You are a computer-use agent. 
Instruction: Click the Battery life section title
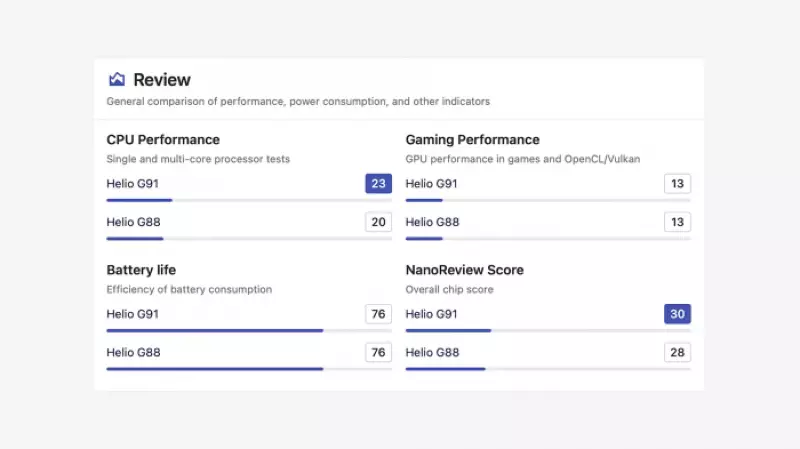click(141, 270)
